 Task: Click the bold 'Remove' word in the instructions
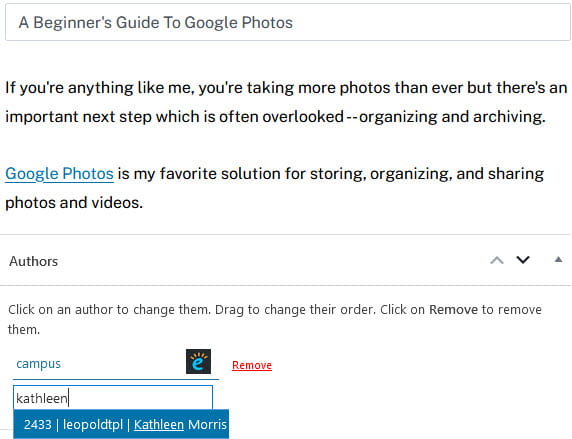(453, 309)
